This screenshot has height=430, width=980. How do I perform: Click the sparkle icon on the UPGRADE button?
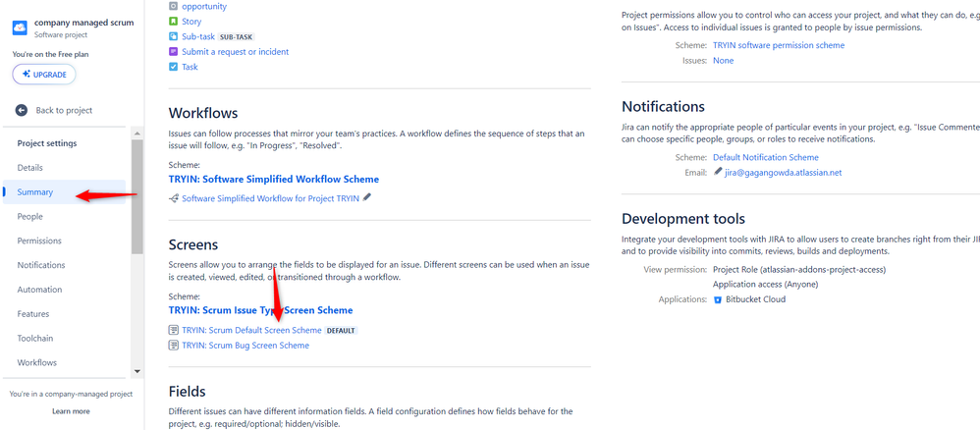(x=27, y=74)
